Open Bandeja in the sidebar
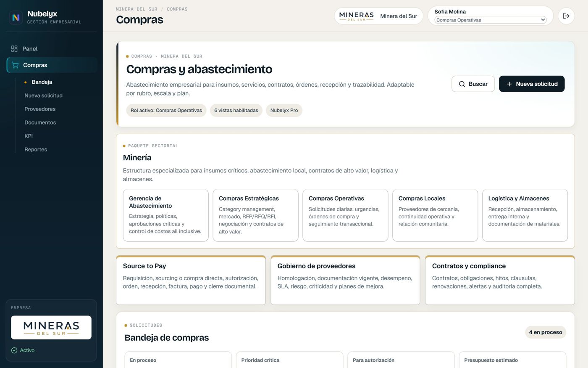 42,82
